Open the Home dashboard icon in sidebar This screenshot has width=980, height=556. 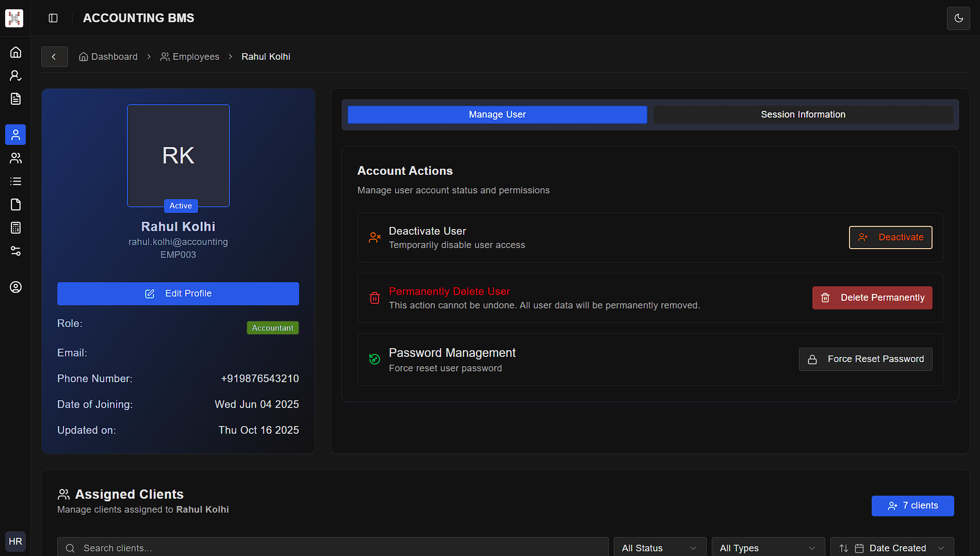[x=15, y=52]
